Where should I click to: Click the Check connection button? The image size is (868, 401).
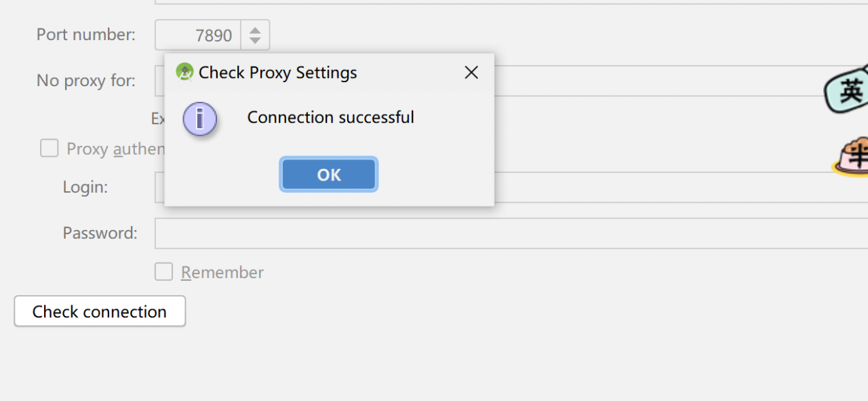[x=100, y=311]
